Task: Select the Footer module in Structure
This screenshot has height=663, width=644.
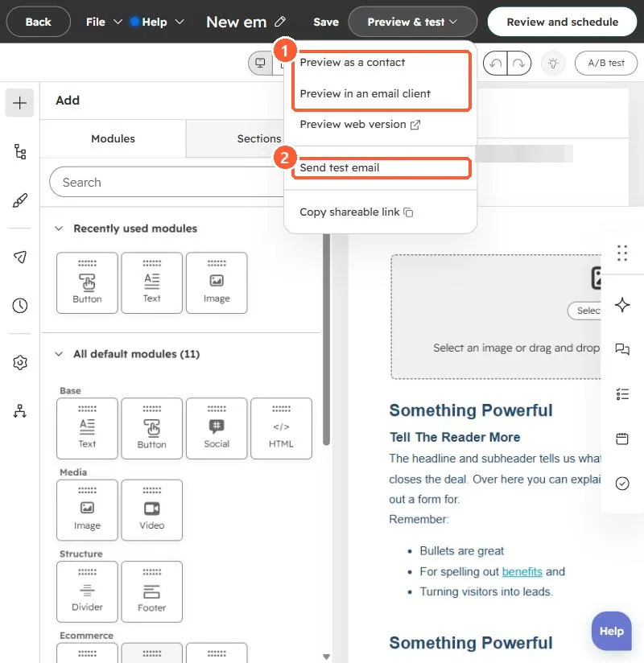Action: (x=152, y=591)
